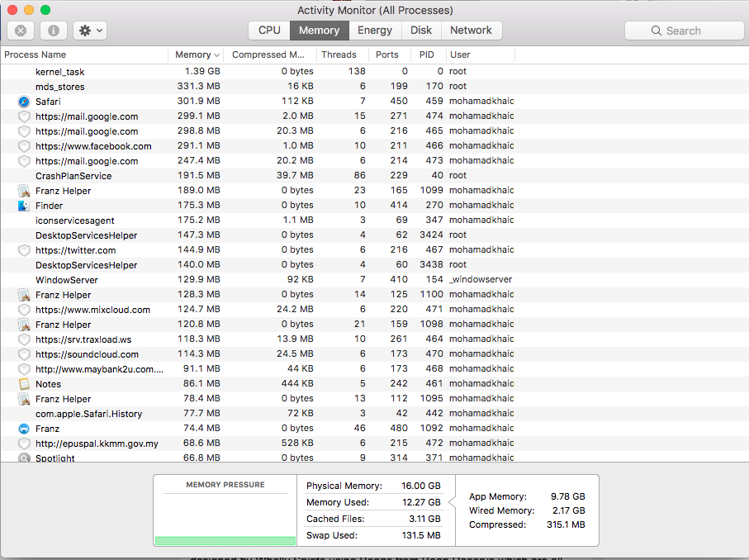Click the Swap Used 131.5 MB value
This screenshot has width=749, height=560.
click(x=421, y=535)
